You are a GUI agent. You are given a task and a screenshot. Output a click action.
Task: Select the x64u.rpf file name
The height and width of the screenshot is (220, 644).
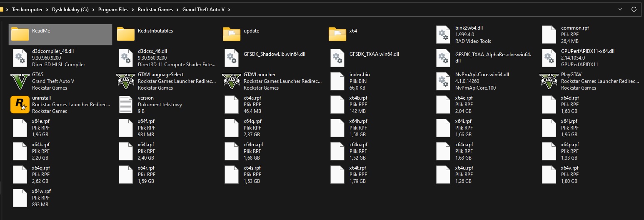[x=464, y=168]
